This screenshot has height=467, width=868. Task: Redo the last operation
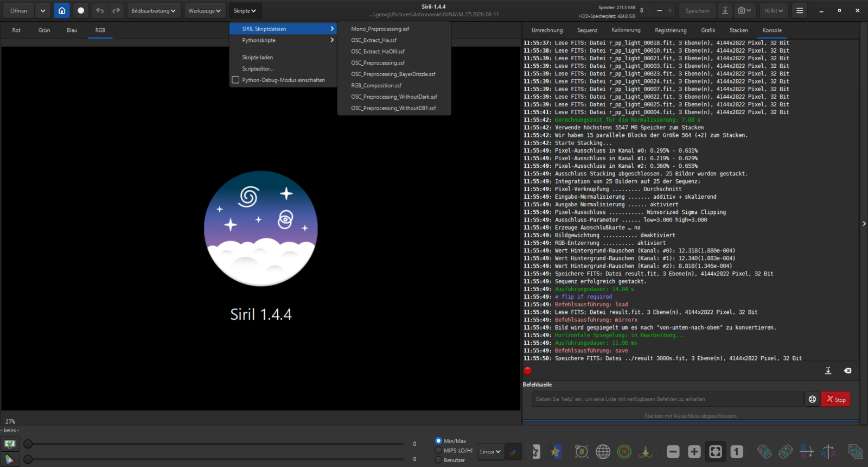(116, 10)
